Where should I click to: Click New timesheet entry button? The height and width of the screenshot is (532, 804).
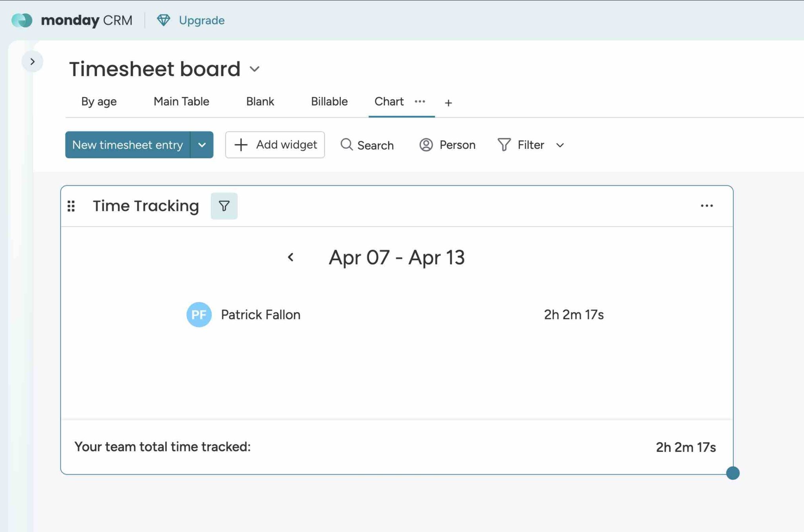click(128, 144)
